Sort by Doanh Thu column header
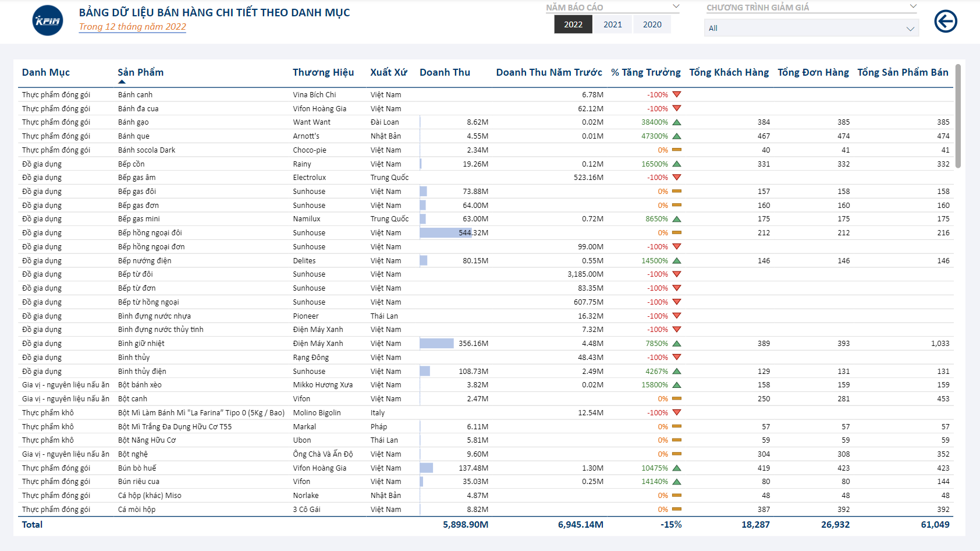The image size is (980, 551). [445, 72]
